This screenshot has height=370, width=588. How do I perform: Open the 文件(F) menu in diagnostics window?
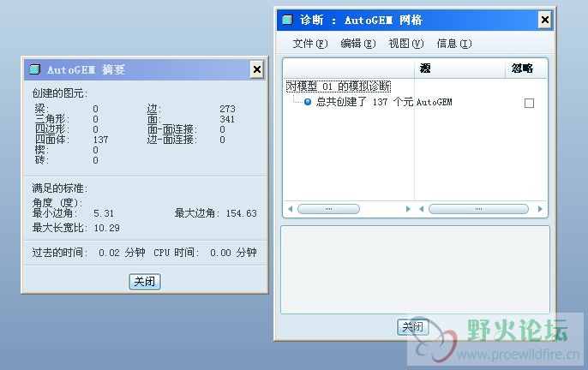click(309, 44)
